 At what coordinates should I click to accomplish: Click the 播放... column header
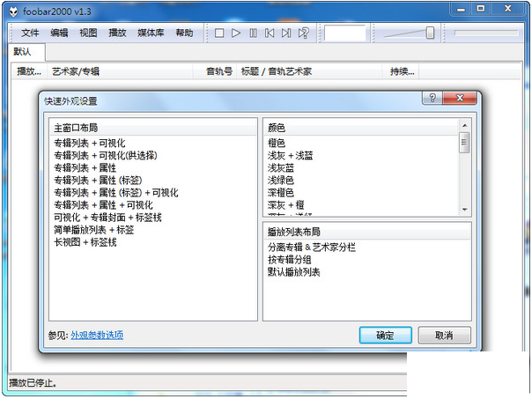(29, 71)
